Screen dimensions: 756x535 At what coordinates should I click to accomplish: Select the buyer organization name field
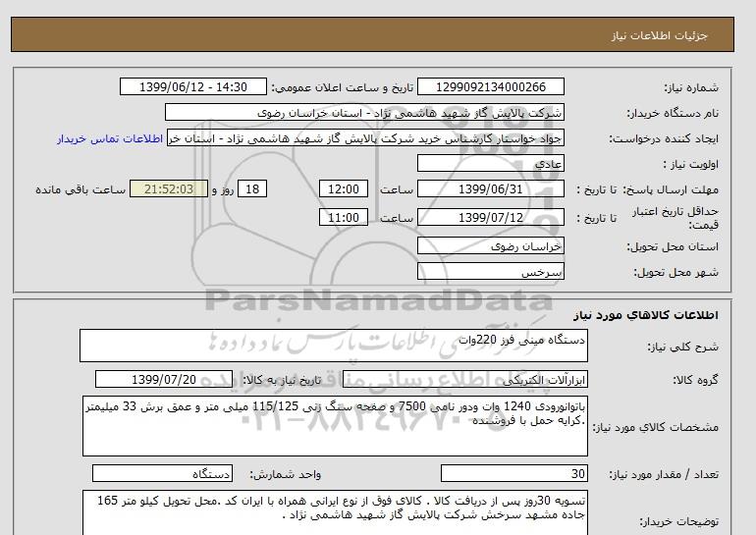(x=364, y=112)
